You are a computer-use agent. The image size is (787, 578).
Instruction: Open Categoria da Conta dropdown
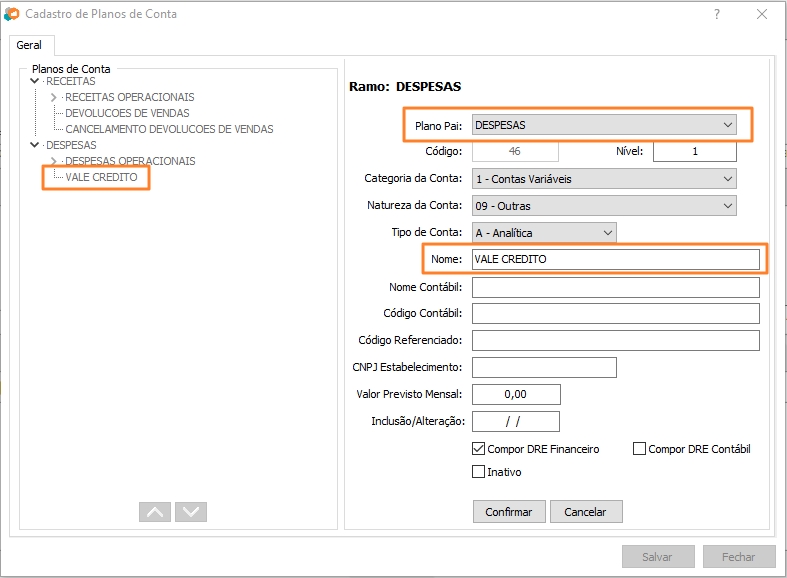[x=727, y=179]
